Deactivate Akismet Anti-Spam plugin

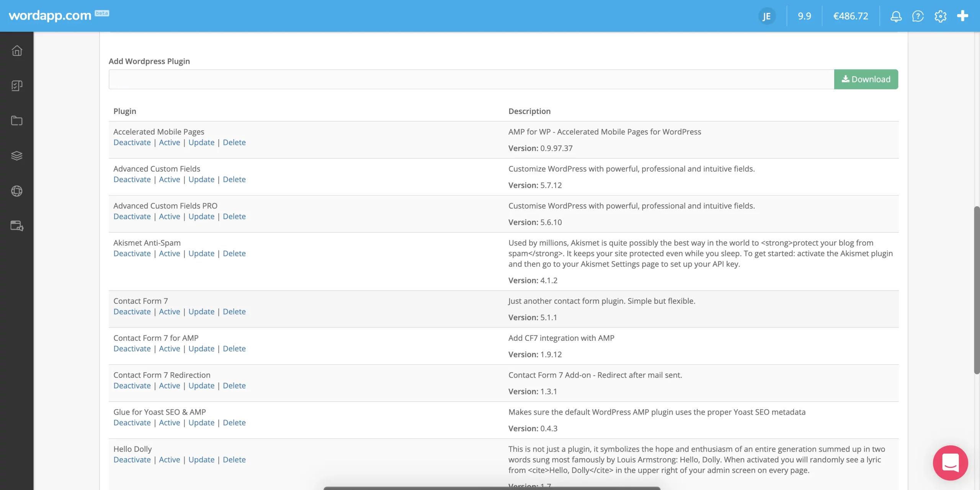(132, 254)
